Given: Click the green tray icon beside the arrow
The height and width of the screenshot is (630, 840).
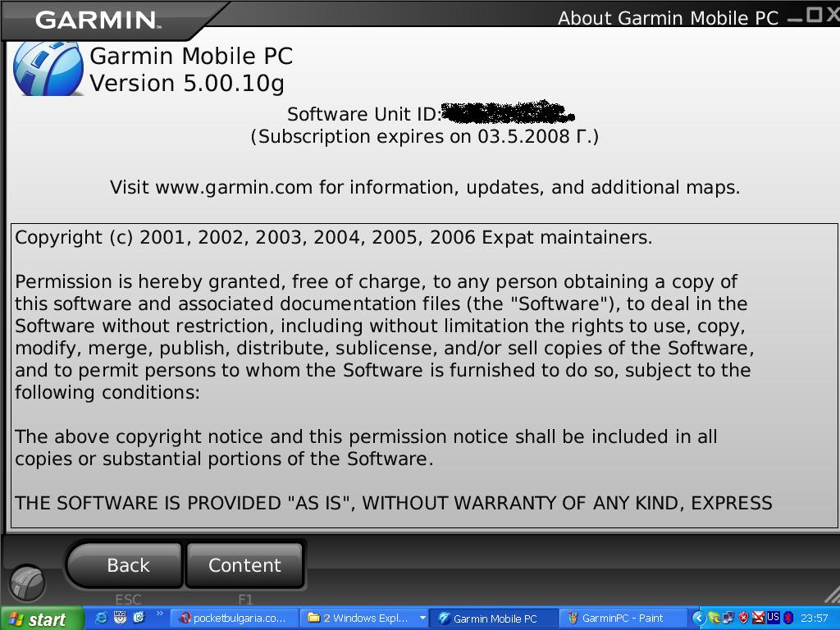Looking at the screenshot, I should pyautogui.click(x=714, y=619).
